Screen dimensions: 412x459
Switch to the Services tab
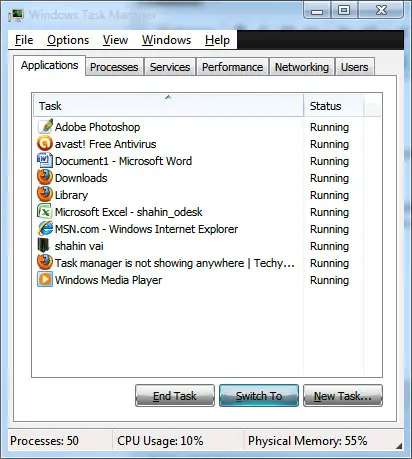(x=170, y=67)
